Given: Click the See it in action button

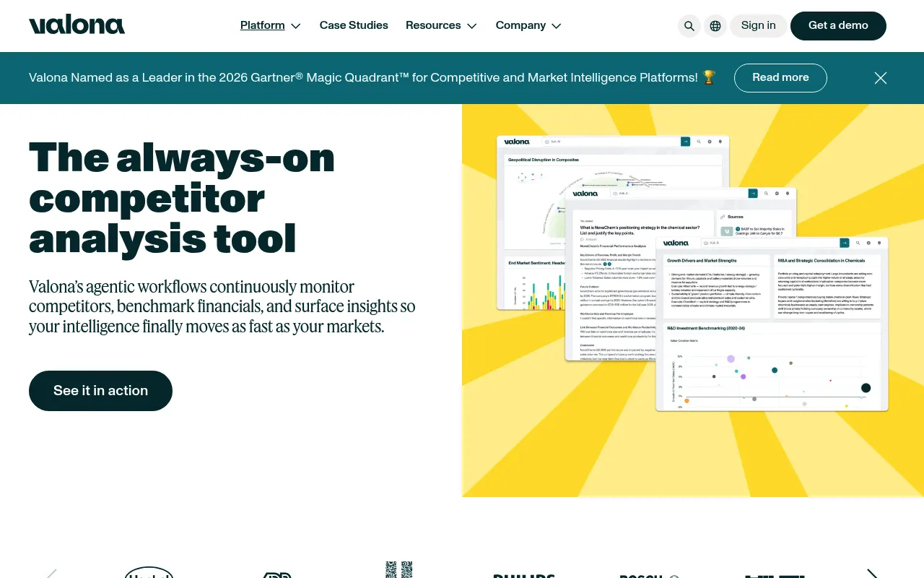Looking at the screenshot, I should coord(100,391).
